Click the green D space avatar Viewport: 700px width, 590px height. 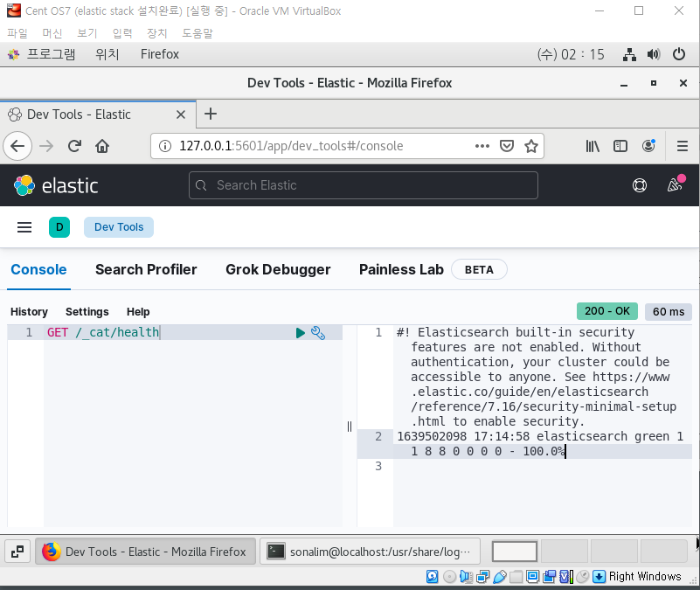[x=59, y=227]
